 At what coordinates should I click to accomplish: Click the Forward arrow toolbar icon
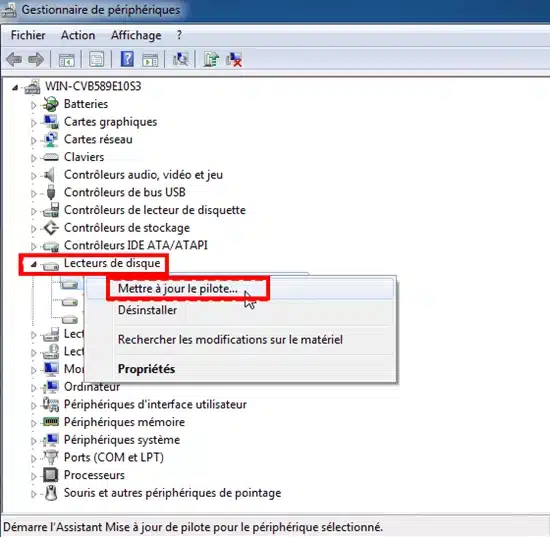tap(36, 60)
